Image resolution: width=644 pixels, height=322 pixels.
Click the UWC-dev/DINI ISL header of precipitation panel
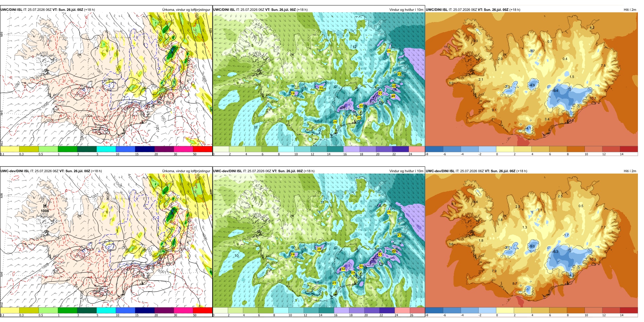15,171
